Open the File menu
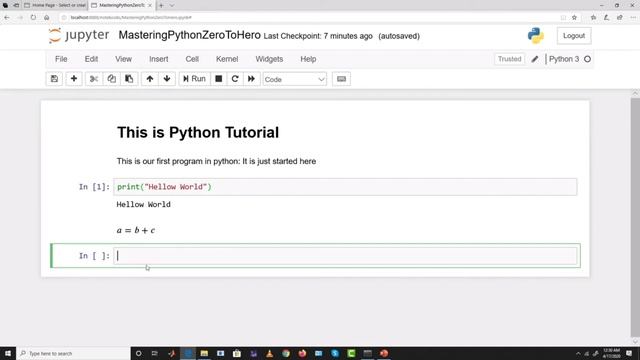The width and height of the screenshot is (640, 360). coord(61,59)
